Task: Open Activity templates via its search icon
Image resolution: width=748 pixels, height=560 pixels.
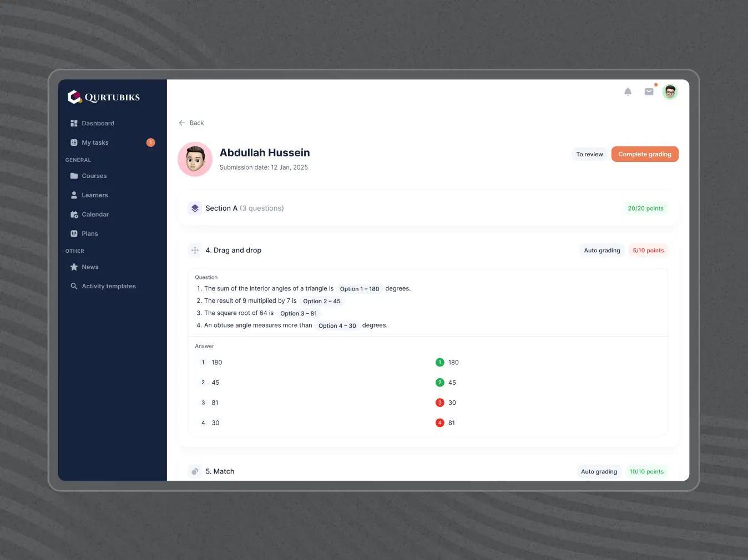Action: 74,286
